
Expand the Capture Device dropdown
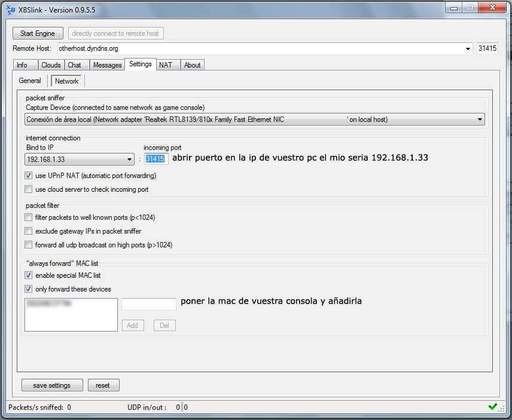[x=480, y=119]
